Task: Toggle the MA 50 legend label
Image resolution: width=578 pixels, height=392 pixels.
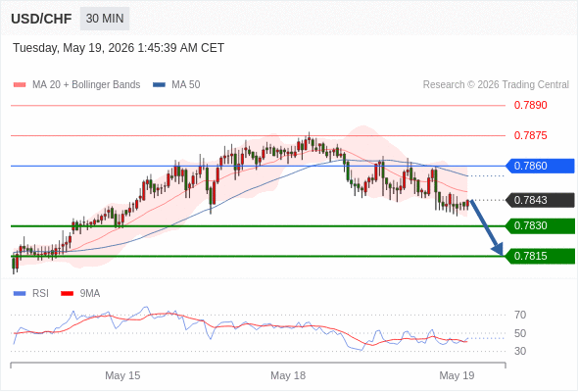Action: click(x=186, y=85)
